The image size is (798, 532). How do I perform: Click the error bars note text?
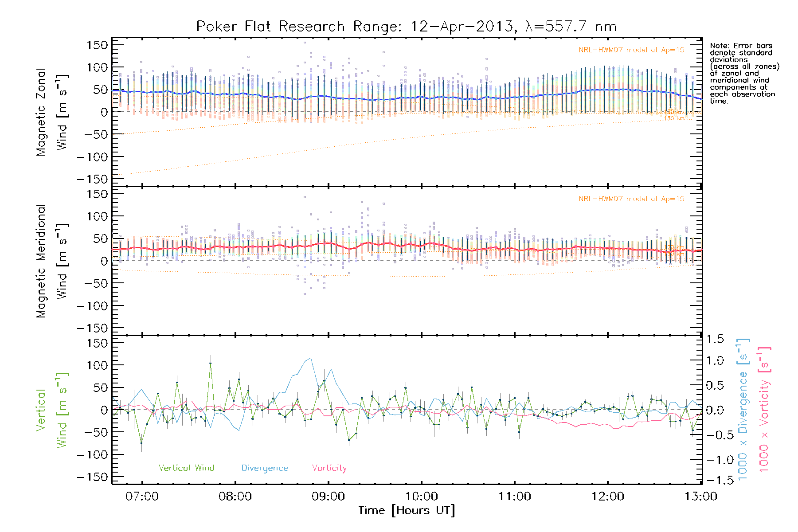click(744, 73)
